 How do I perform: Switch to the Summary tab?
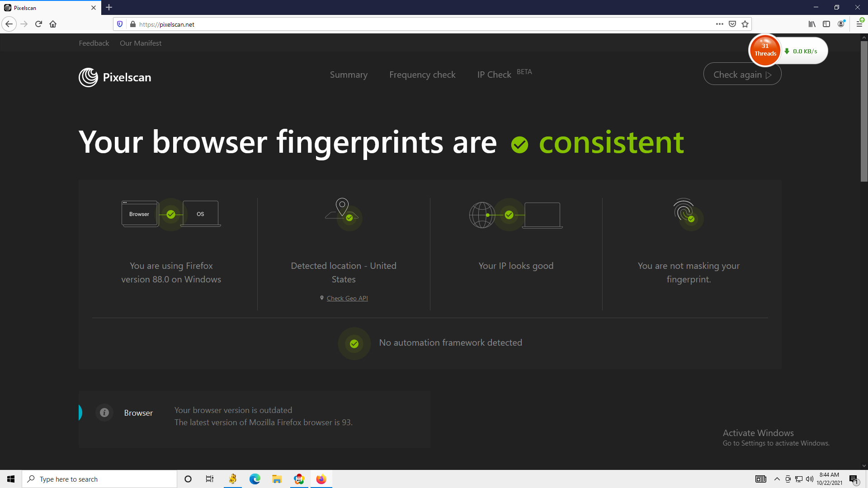tap(349, 75)
